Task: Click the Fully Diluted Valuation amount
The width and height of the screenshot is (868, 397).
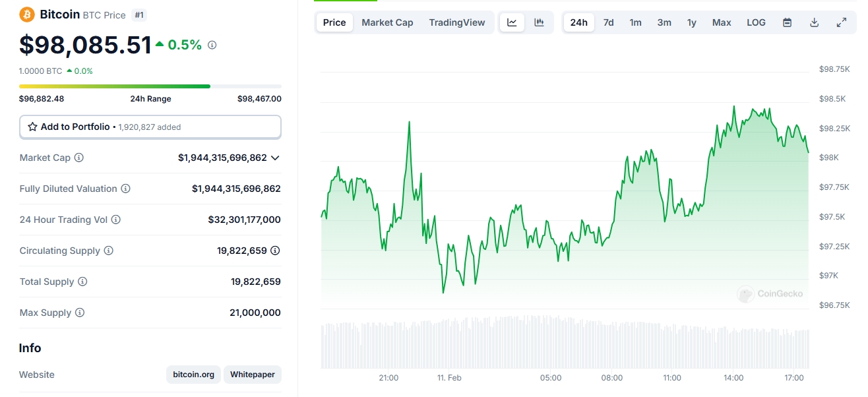Action: pos(236,189)
